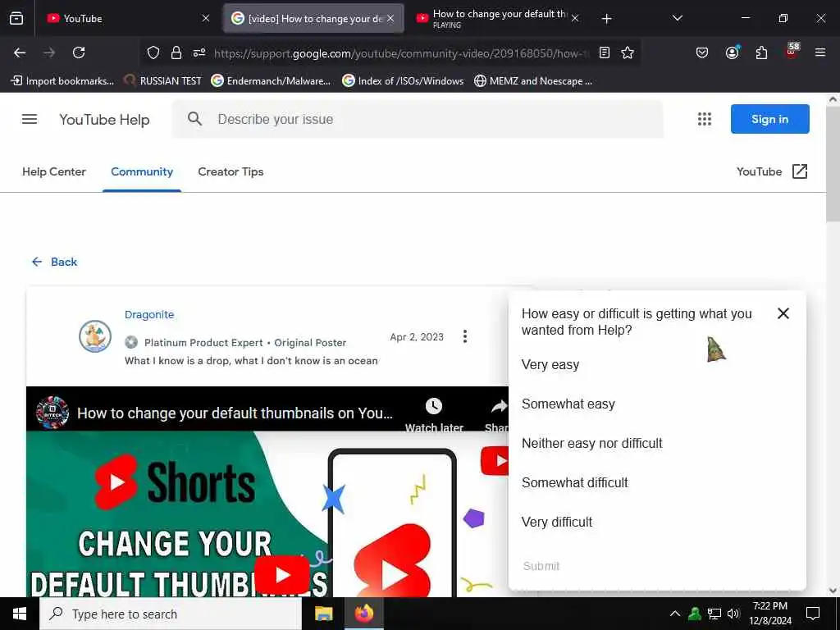Viewport: 840px width, 630px height.
Task: Open the Help Center tab
Action: (x=54, y=171)
